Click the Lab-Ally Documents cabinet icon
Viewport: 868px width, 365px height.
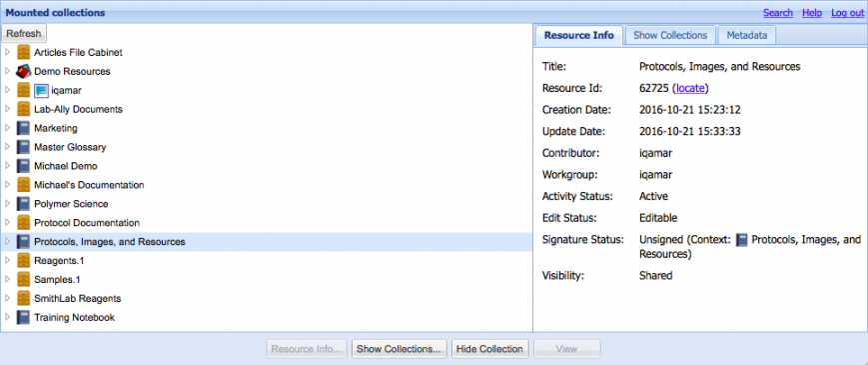click(x=23, y=109)
